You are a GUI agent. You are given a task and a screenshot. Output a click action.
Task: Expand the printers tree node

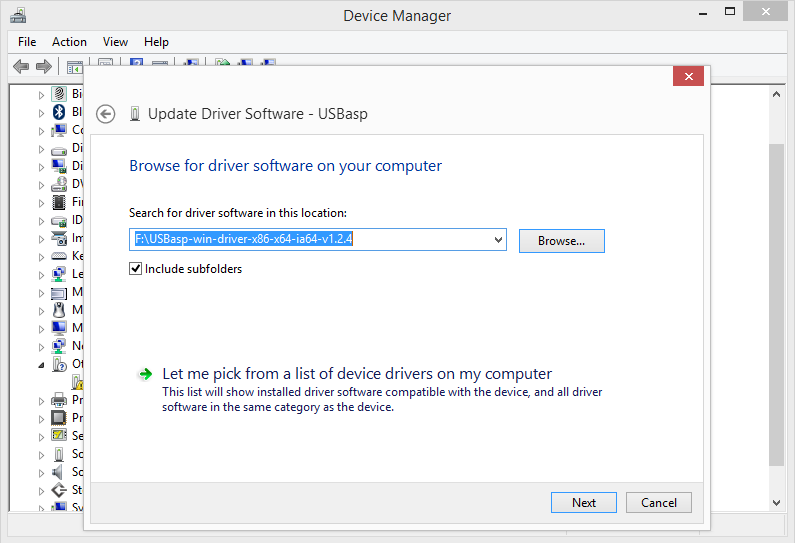tap(42, 400)
